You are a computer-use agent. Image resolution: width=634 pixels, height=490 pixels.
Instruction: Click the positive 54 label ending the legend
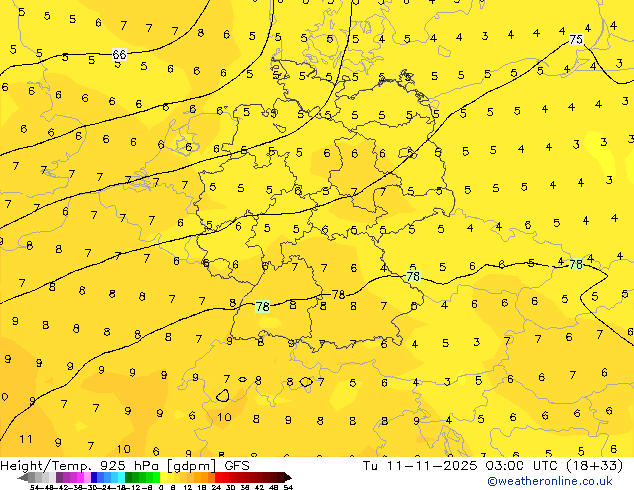[288, 487]
